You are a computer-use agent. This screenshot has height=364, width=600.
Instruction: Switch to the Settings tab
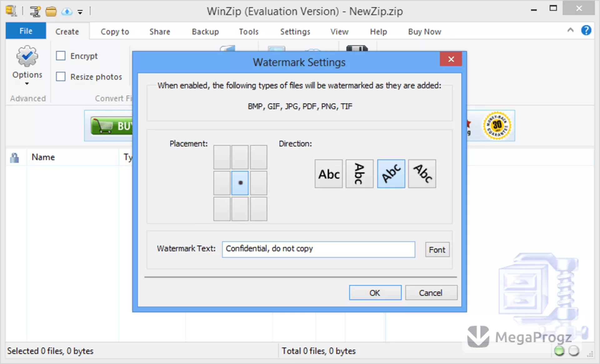coord(295,32)
